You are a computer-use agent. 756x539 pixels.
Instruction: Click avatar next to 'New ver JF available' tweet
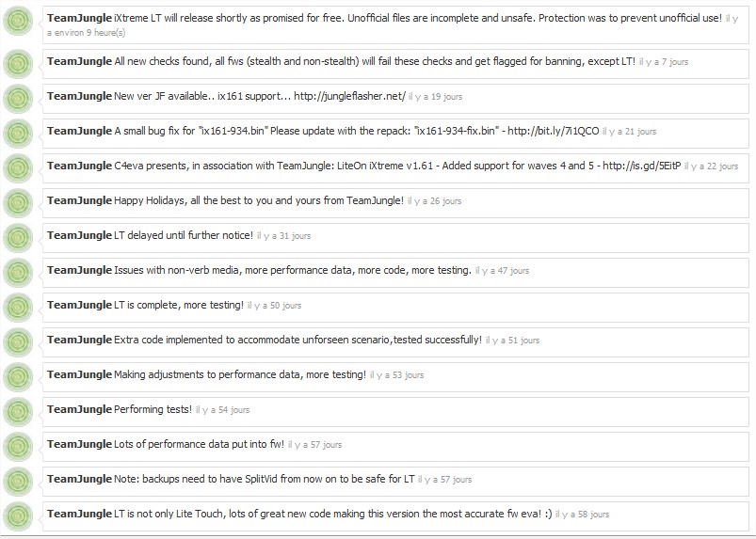[x=18, y=99]
